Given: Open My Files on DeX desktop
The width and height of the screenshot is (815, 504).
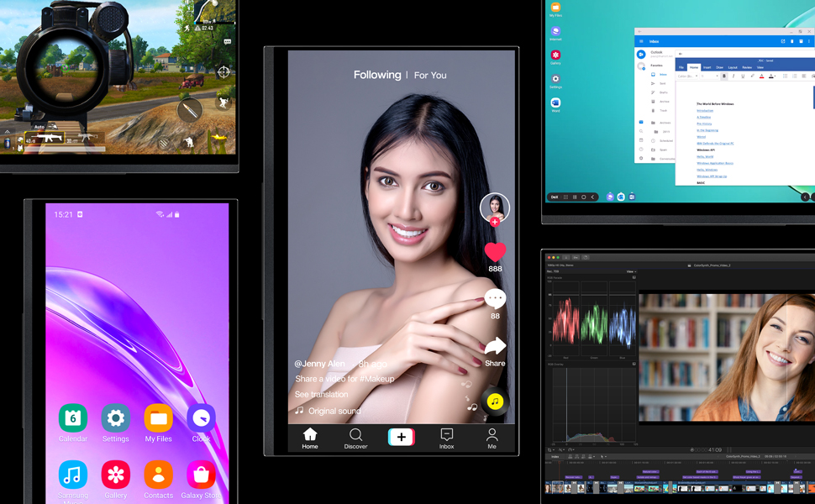Looking at the screenshot, I should [x=555, y=8].
